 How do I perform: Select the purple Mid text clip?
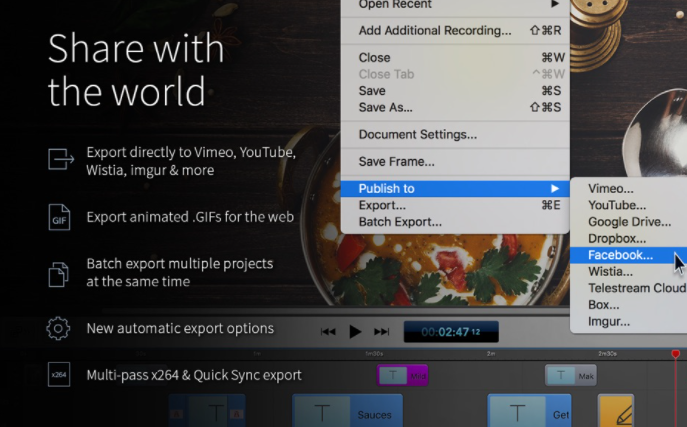(402, 375)
